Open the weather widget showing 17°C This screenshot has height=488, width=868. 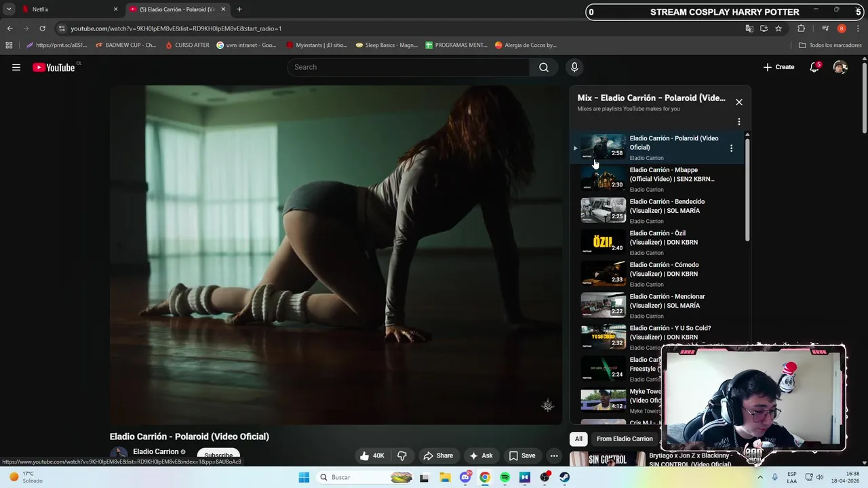click(26, 477)
